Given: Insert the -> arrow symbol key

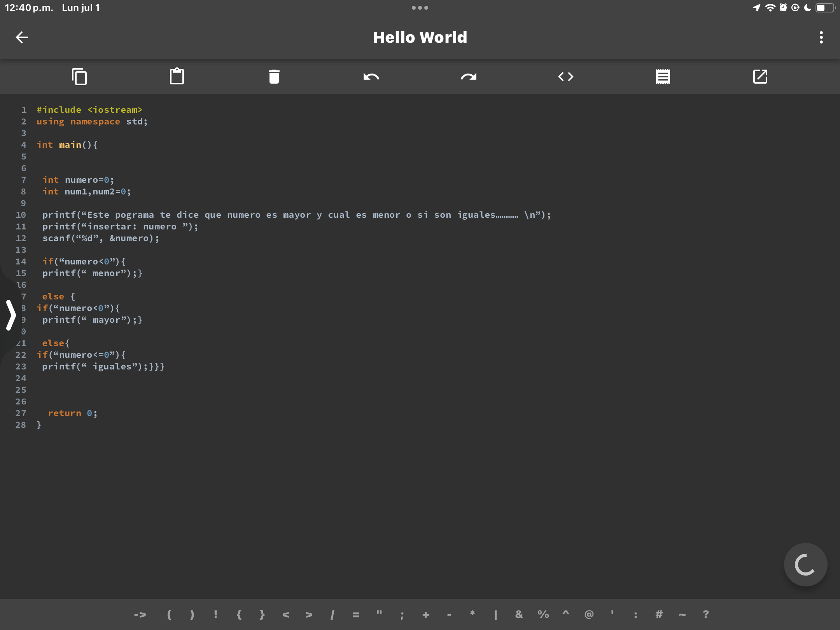Looking at the screenshot, I should point(140,614).
